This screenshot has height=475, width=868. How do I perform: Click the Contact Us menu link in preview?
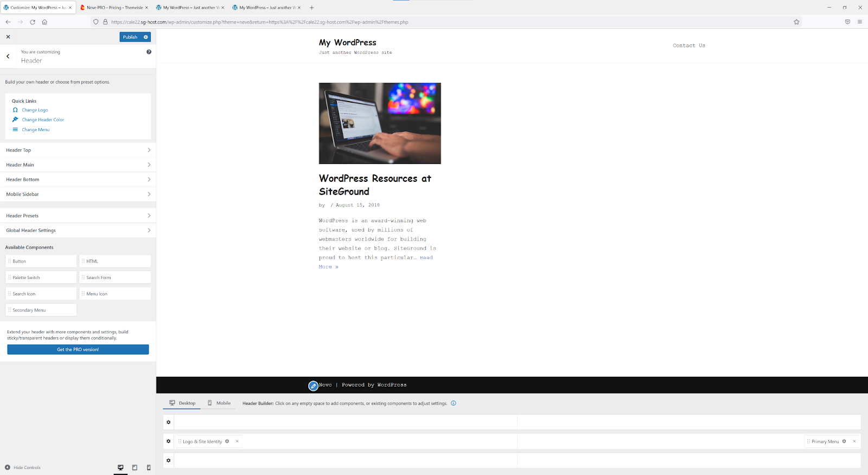[x=689, y=46]
